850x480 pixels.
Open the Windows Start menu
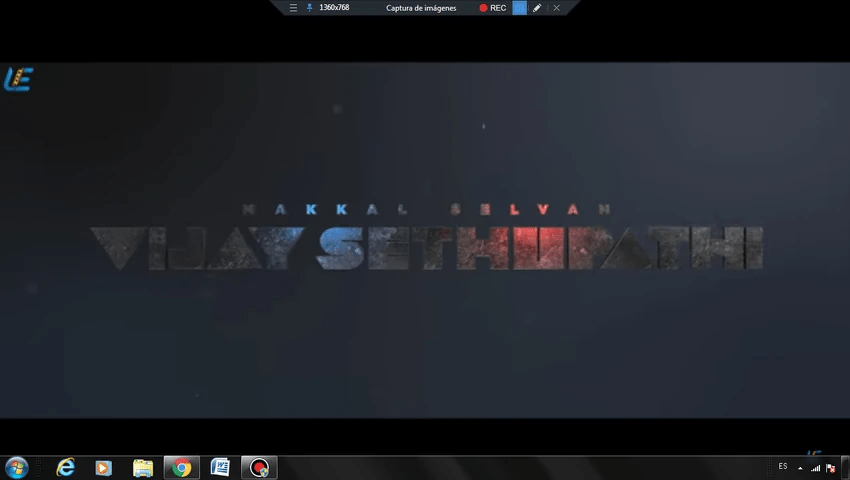[16, 468]
